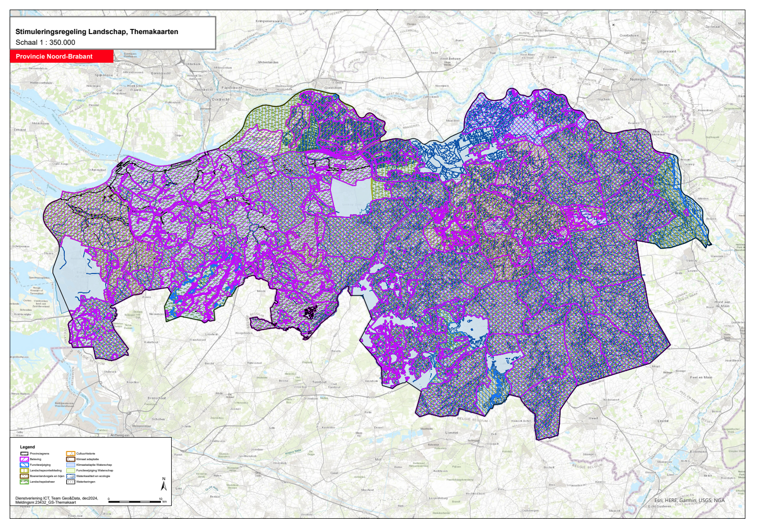Click the Waterkwaliteit en ecologie legend symbol
The image size is (757, 526).
click(70, 476)
